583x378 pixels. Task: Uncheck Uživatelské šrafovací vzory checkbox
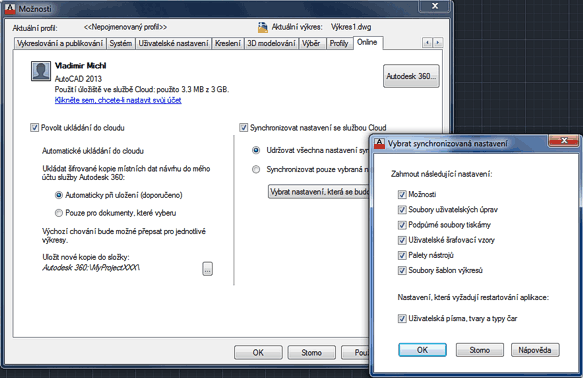click(x=402, y=240)
